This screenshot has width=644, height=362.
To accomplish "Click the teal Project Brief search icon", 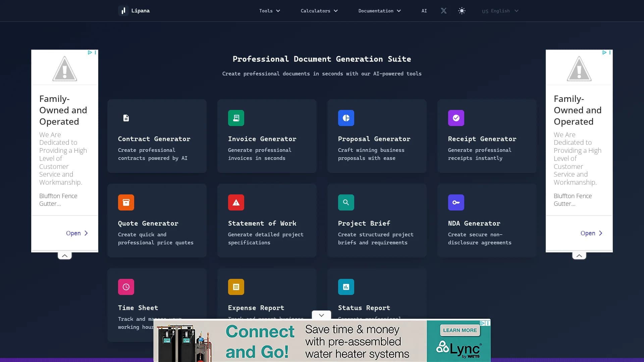I will click(346, 202).
